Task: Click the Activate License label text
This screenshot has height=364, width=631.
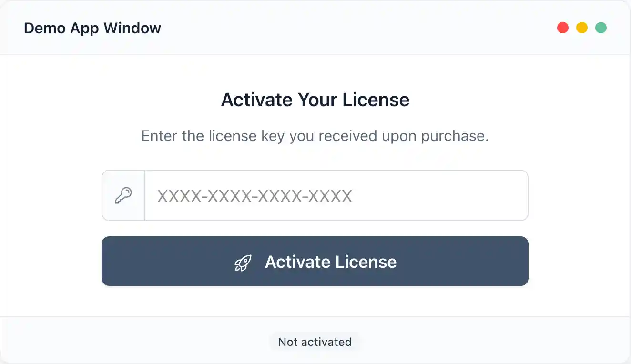Action: pos(331,262)
